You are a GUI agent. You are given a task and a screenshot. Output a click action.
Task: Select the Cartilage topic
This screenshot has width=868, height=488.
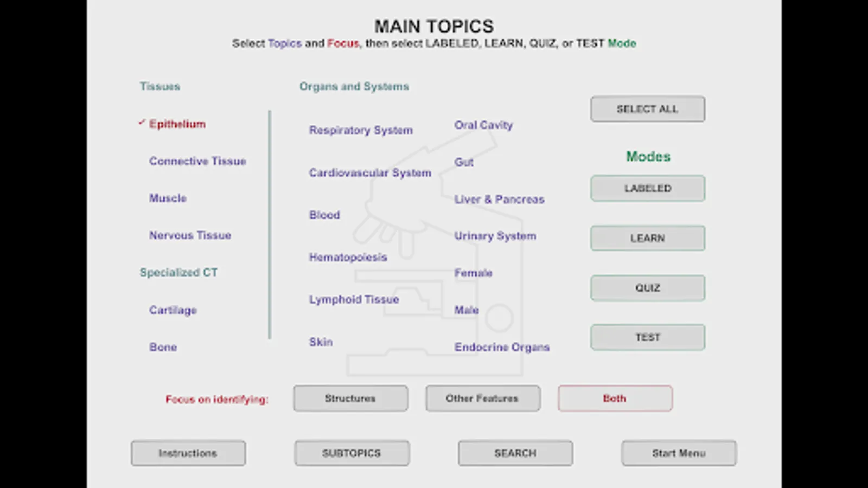coord(173,310)
